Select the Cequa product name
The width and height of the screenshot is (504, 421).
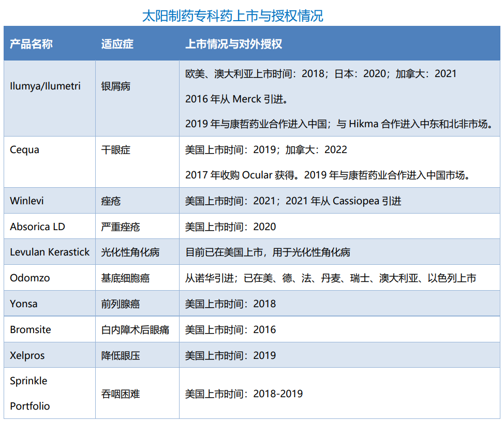[24, 150]
